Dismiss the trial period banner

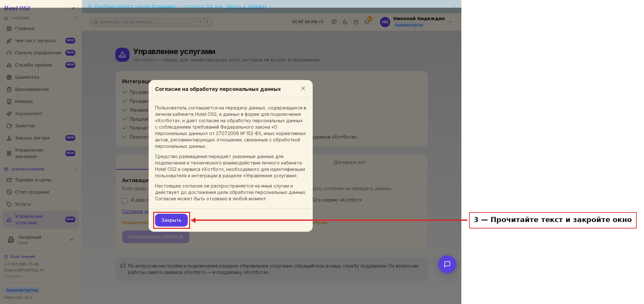click(x=454, y=6)
